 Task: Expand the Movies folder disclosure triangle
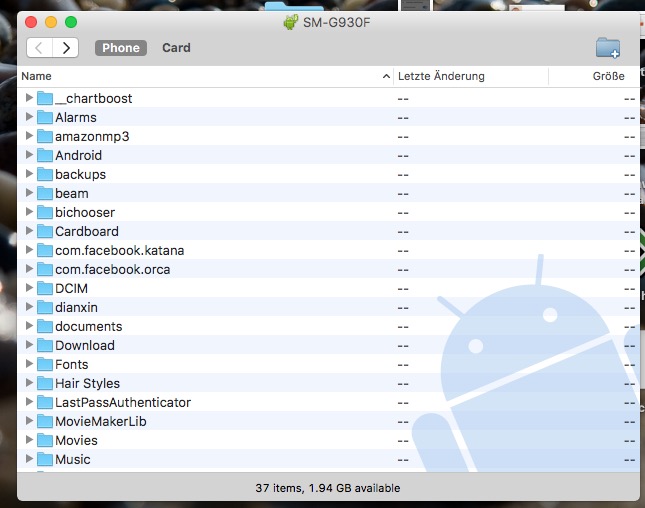click(29, 440)
